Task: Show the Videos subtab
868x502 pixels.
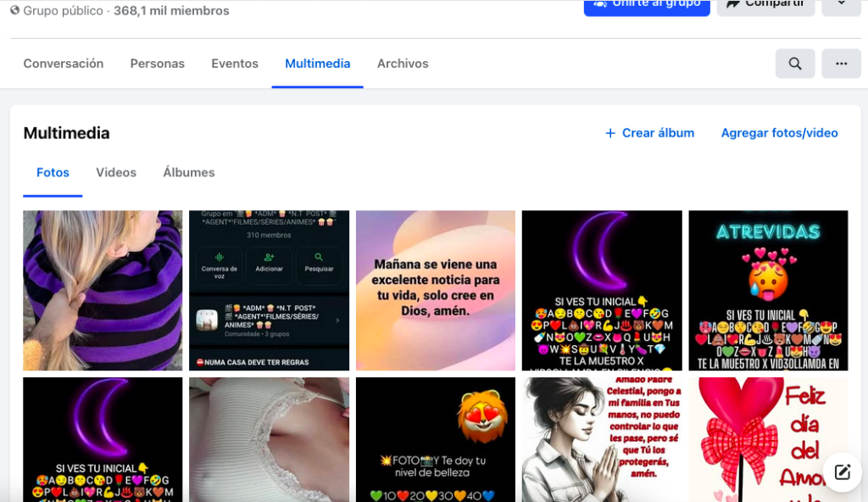Action: pos(115,172)
